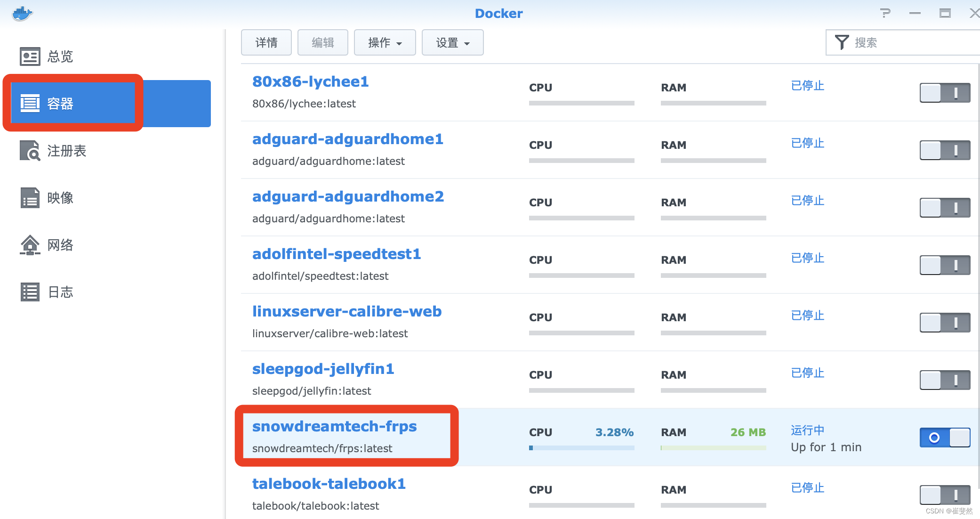Select the linuxserver-calibre-web container name
The image size is (980, 519).
tap(347, 311)
